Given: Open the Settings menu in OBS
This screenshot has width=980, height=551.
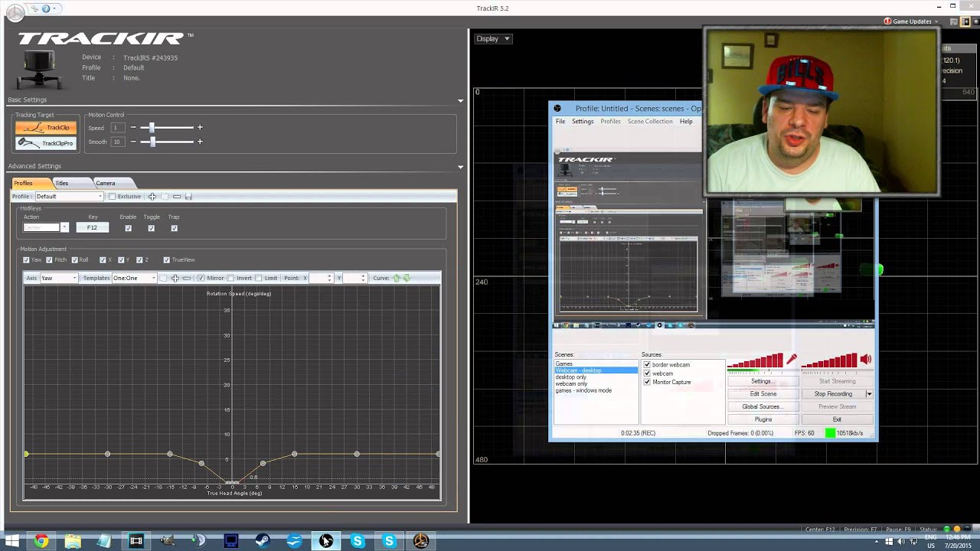Looking at the screenshot, I should 583,122.
